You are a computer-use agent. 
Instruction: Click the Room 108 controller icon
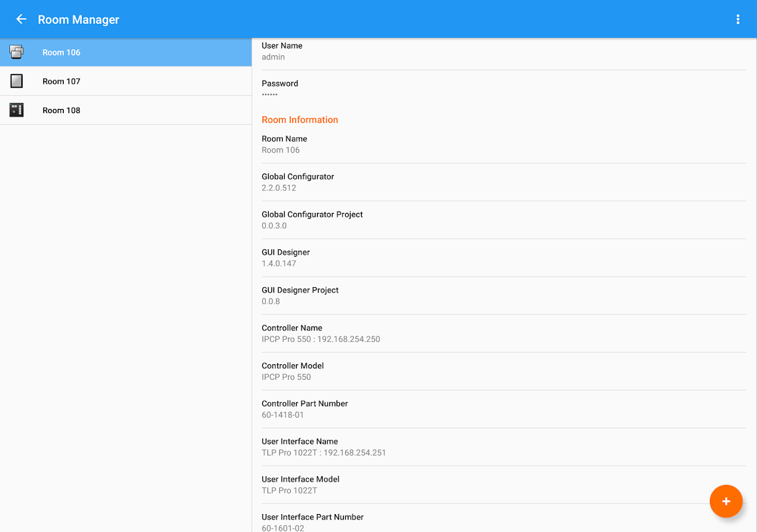(x=17, y=110)
